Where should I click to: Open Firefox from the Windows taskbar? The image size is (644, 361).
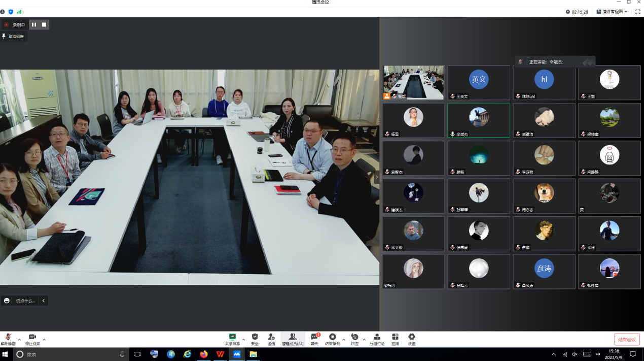coord(204,354)
